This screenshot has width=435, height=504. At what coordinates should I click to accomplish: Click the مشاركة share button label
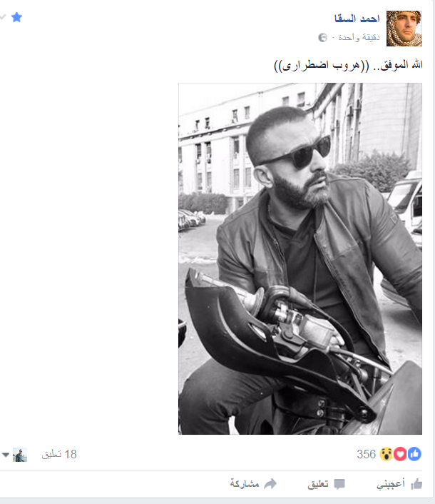pos(245,484)
